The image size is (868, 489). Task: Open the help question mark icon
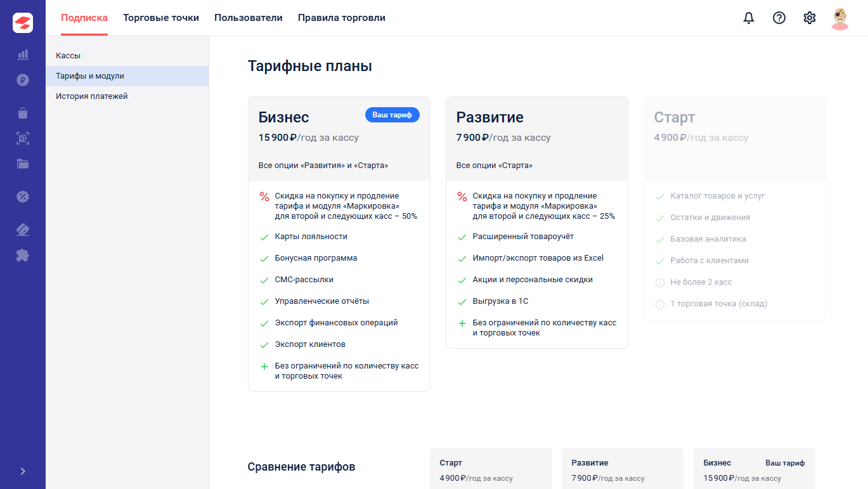[x=779, y=18]
